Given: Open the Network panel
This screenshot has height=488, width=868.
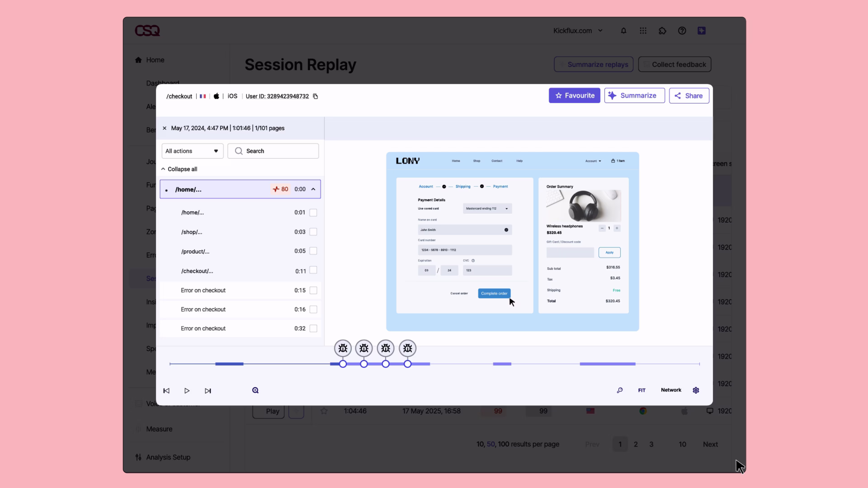Looking at the screenshot, I should (671, 390).
